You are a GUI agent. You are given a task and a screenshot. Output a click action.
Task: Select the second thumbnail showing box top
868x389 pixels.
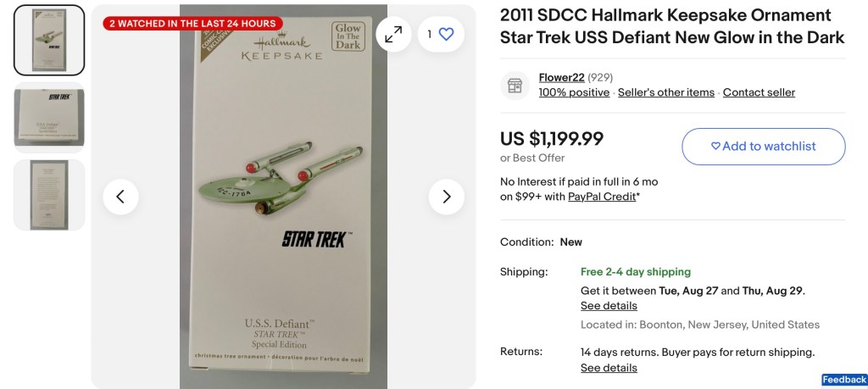(x=49, y=117)
